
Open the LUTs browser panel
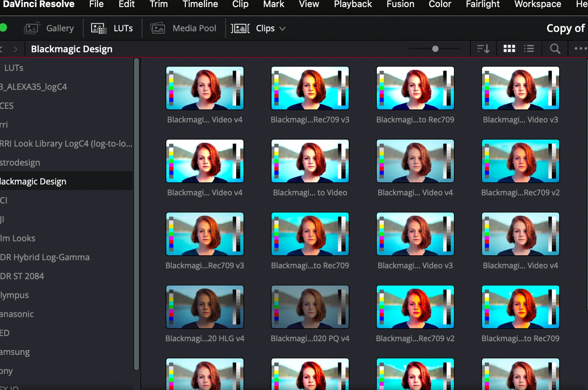tap(112, 28)
